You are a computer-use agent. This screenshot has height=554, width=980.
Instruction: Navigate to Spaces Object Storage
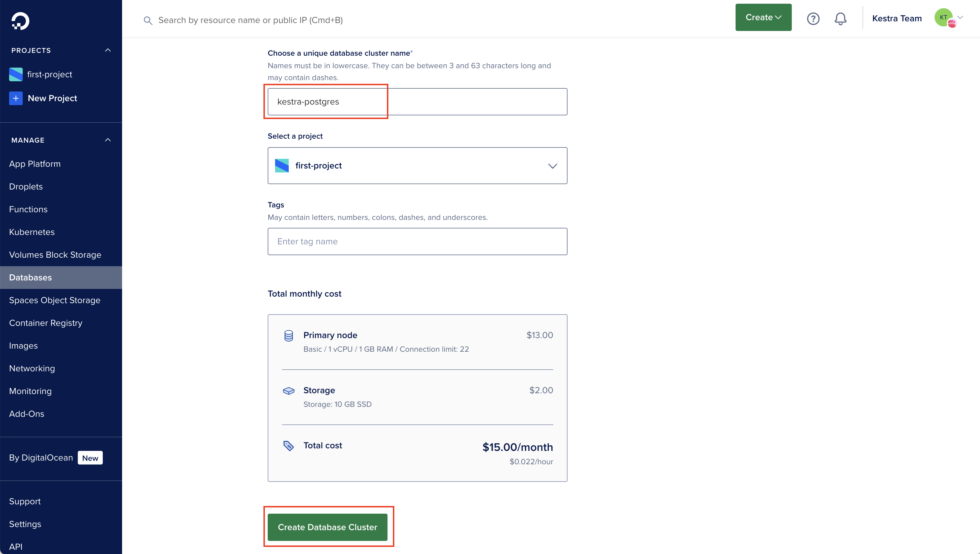pos(55,300)
